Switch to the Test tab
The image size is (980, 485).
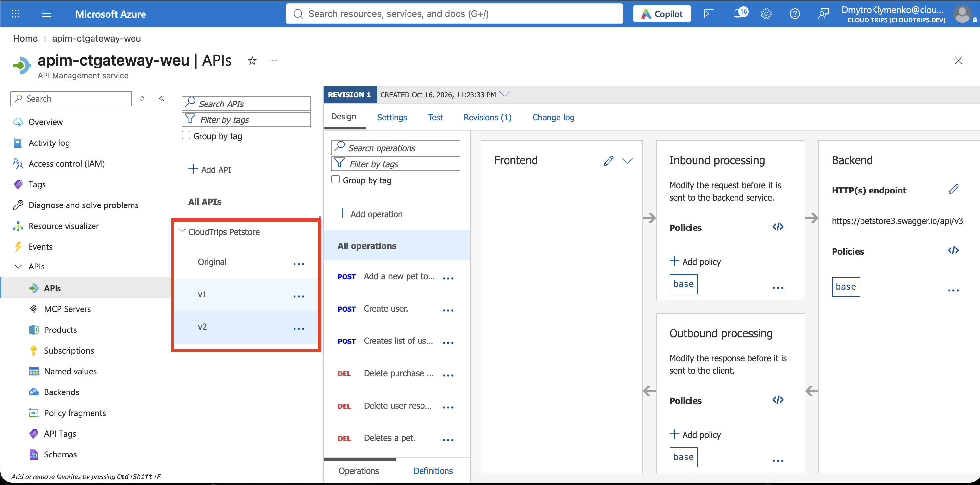[x=435, y=118]
